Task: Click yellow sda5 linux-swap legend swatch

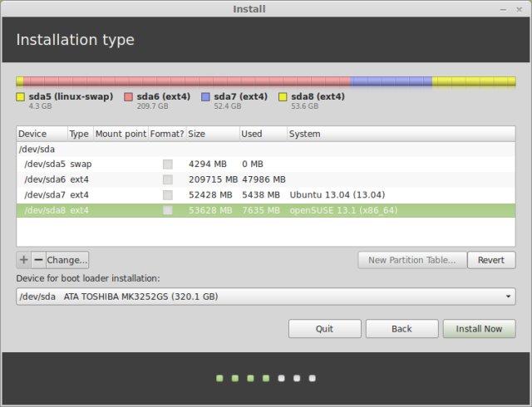Action: pos(20,97)
